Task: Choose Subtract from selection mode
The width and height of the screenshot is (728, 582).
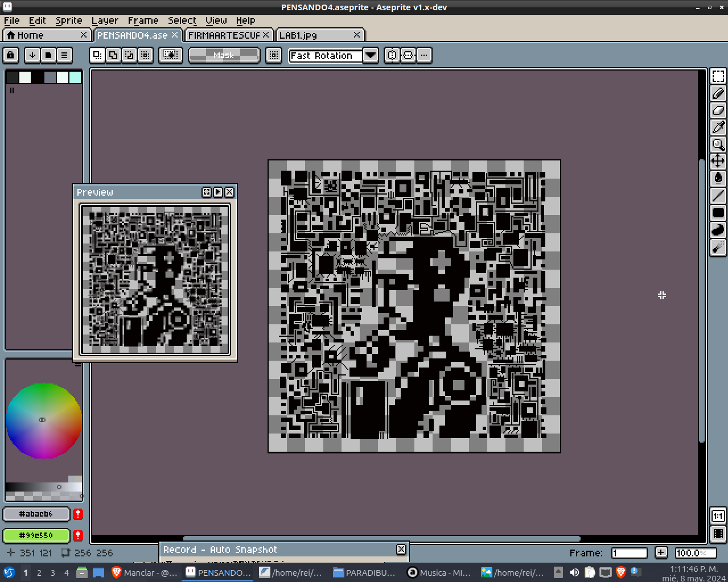Action: [129, 55]
